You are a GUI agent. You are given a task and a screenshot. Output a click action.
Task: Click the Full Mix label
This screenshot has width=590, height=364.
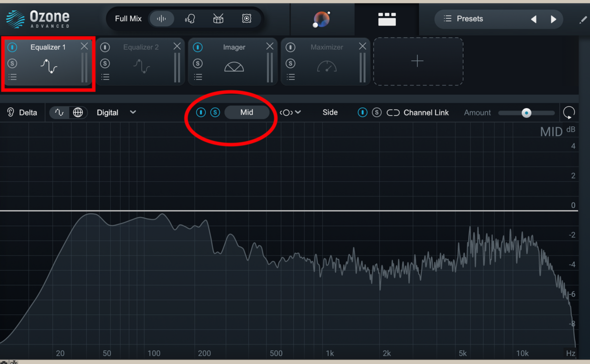point(128,19)
